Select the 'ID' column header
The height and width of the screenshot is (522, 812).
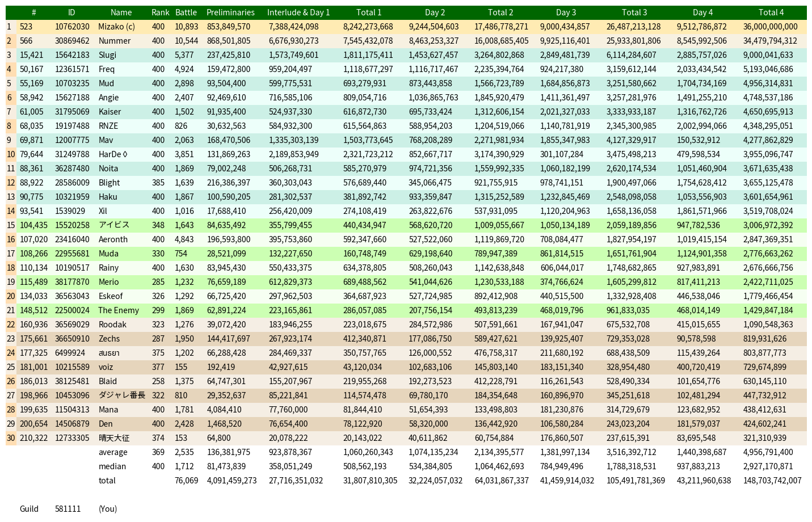click(71, 12)
